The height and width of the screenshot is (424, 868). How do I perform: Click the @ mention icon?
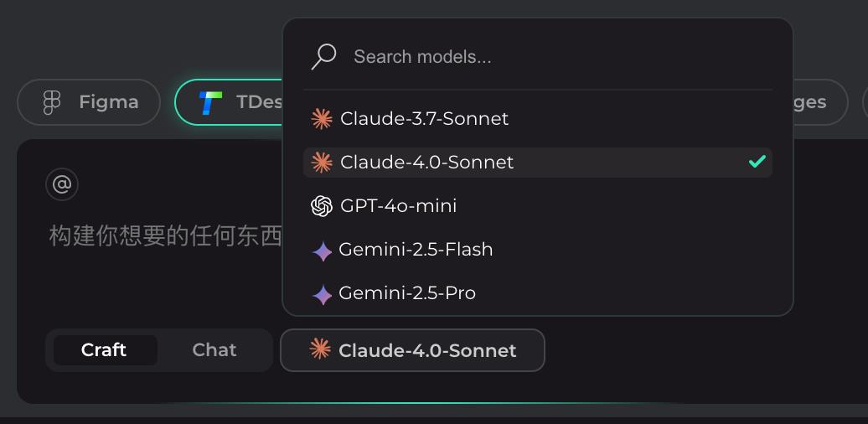(62, 184)
